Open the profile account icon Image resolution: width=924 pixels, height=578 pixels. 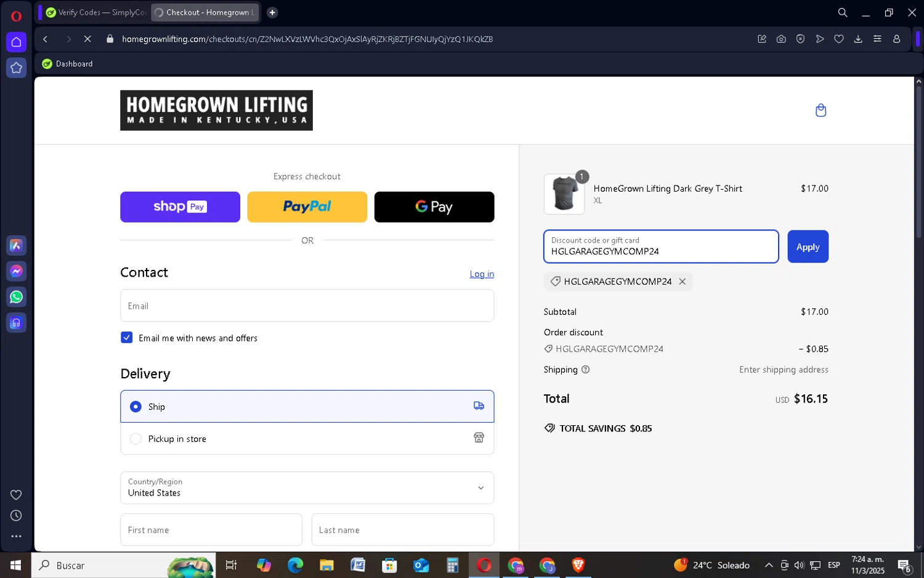897,39
